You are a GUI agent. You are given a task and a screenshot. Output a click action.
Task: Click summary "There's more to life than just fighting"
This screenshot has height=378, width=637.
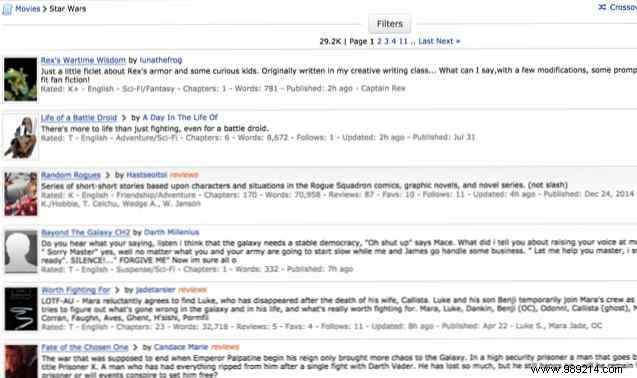coord(154,128)
